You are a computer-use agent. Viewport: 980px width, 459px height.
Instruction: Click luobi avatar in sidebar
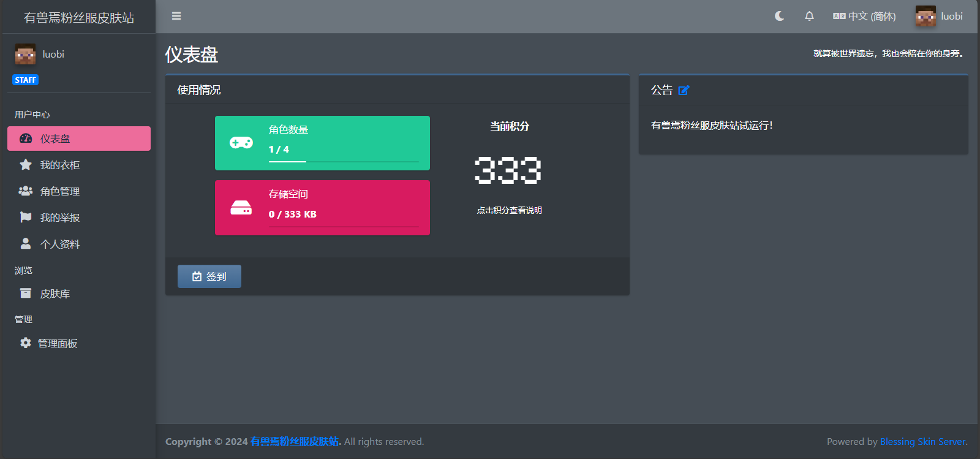click(26, 54)
